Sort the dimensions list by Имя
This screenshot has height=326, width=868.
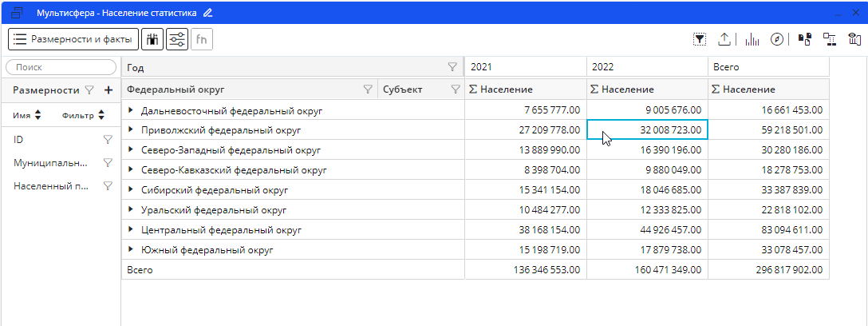[37, 116]
